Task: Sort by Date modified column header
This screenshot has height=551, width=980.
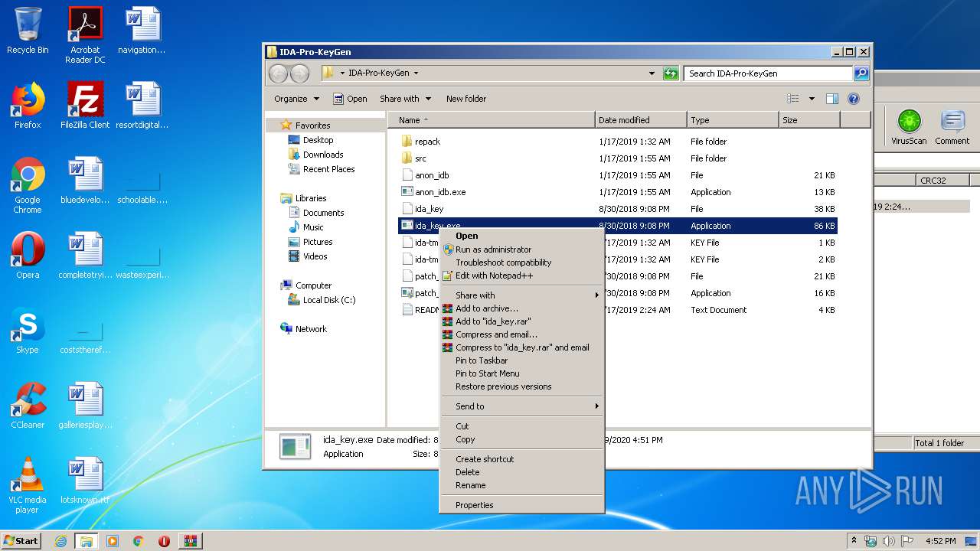Action: click(x=641, y=120)
